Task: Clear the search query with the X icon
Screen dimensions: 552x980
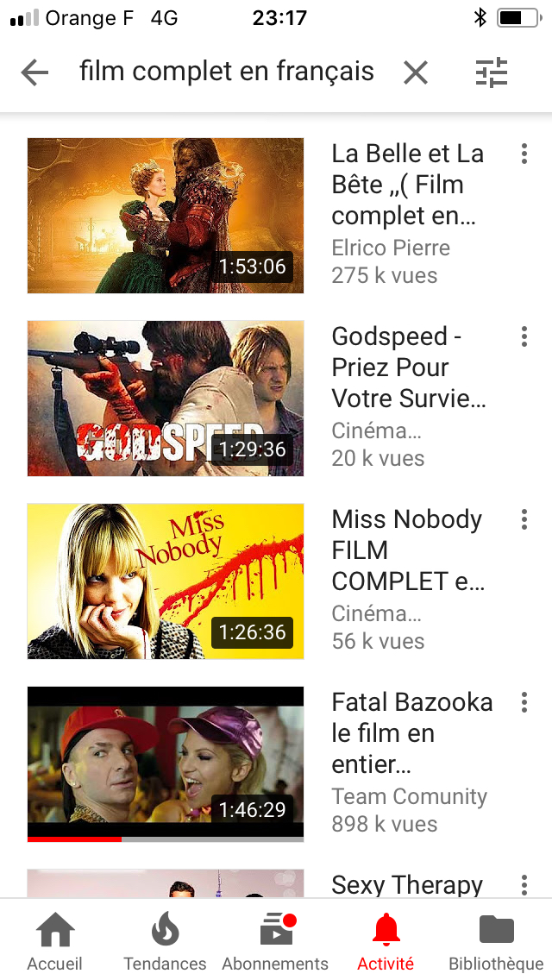Action: click(x=415, y=73)
